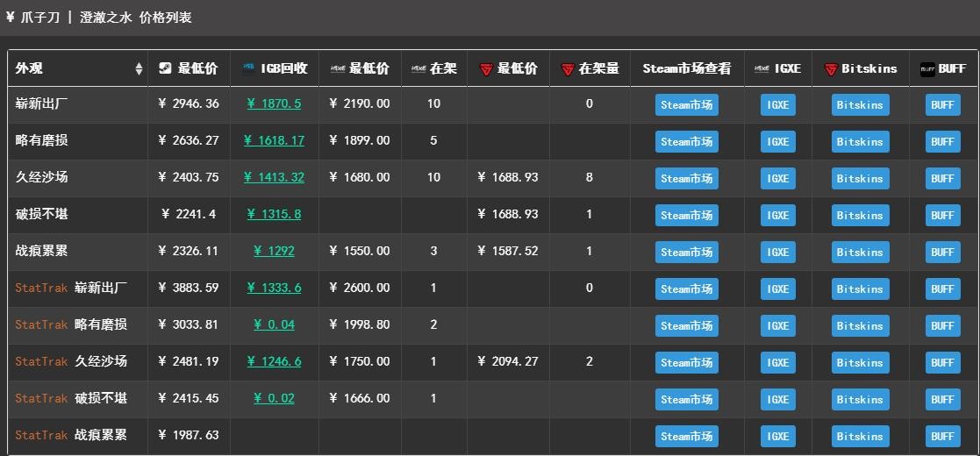Click IGXE logo icon beside 最低价 header
980x456 pixels.
pos(338,68)
